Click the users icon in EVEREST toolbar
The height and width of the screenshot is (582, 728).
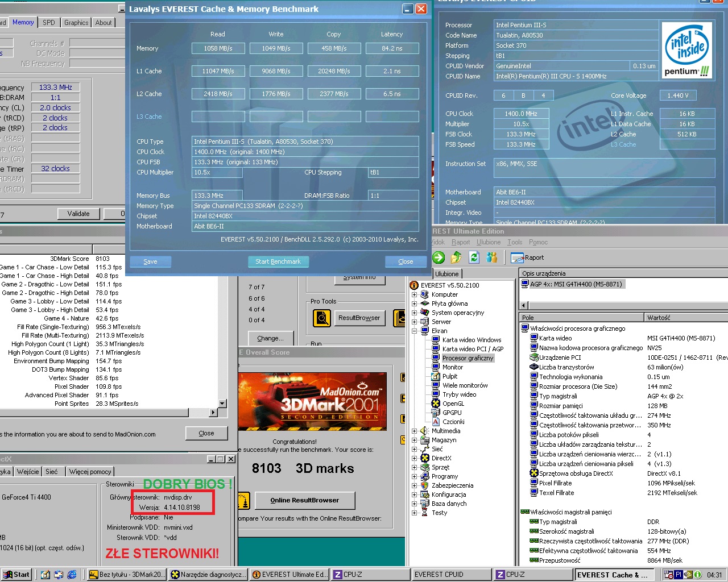click(x=492, y=257)
